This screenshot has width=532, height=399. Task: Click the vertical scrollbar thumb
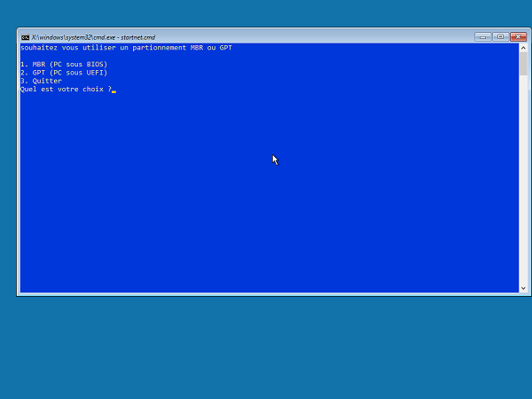coord(523,64)
